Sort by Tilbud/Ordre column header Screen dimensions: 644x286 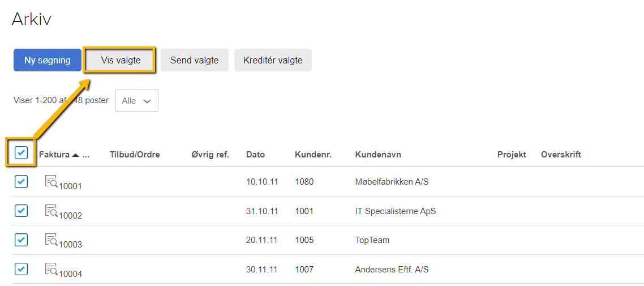pos(135,155)
